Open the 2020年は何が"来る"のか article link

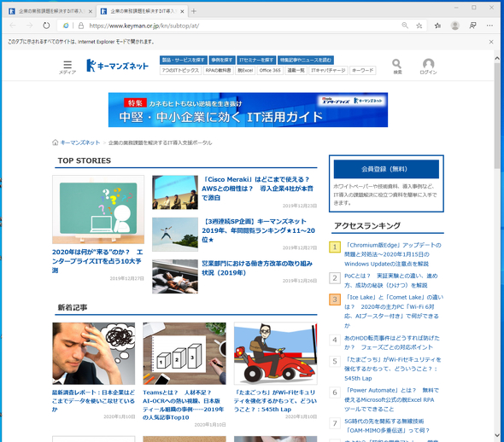[x=97, y=261]
